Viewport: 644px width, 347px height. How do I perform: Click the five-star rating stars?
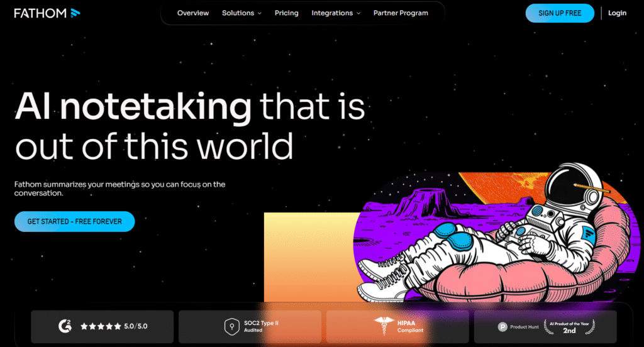pyautogui.click(x=101, y=326)
